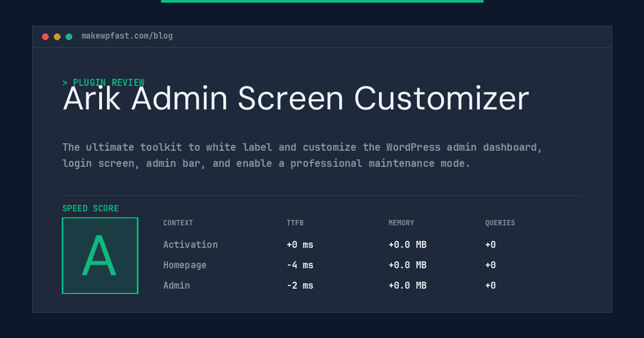Viewport: 644px width, 338px height.
Task: Click the makewpfast.com/blog address text
Action: point(127,36)
